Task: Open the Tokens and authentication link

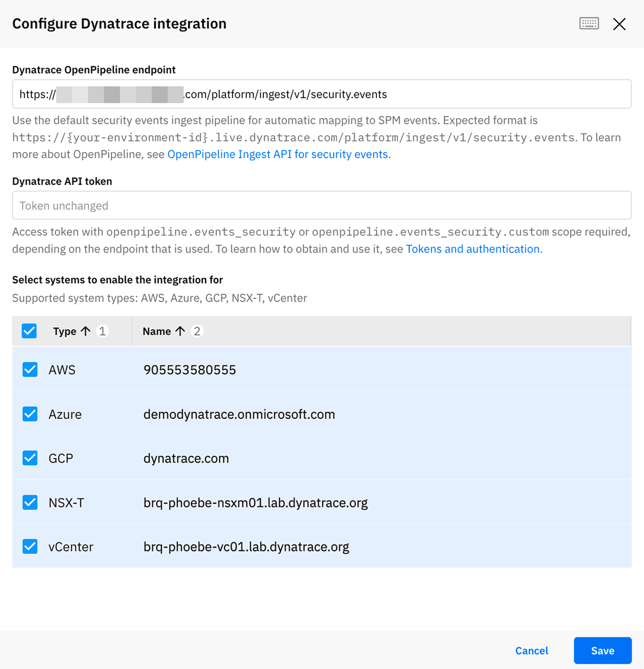Action: [x=473, y=249]
